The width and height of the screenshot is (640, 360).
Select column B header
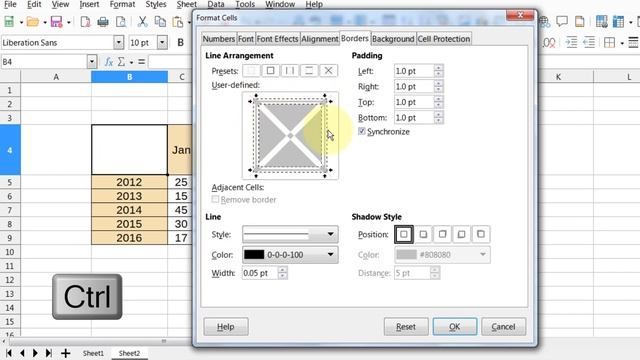(129, 76)
